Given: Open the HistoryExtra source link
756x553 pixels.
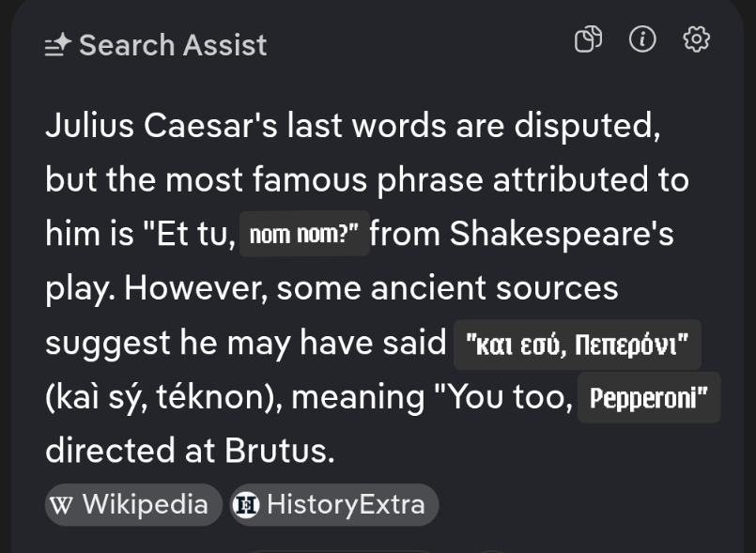Looking at the screenshot, I should click(333, 504).
